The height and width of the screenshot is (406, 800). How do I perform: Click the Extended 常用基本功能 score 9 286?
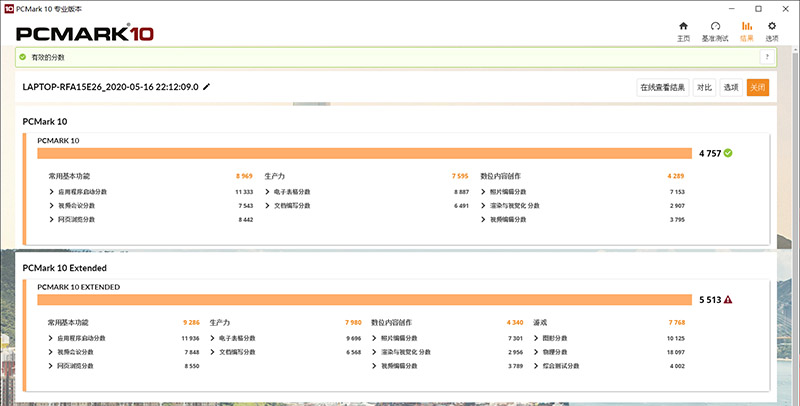click(191, 322)
